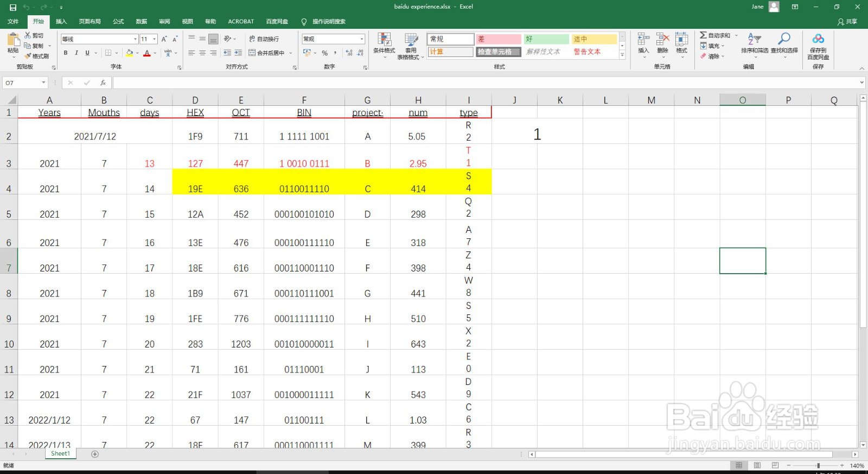Decrease font size with the smaller A icon
Viewport: 868px width, 474px height.
pyautogui.click(x=175, y=39)
